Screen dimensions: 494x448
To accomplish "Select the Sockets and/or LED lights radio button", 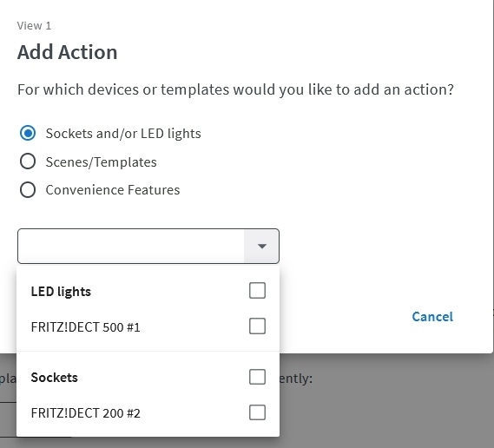I will tap(28, 133).
